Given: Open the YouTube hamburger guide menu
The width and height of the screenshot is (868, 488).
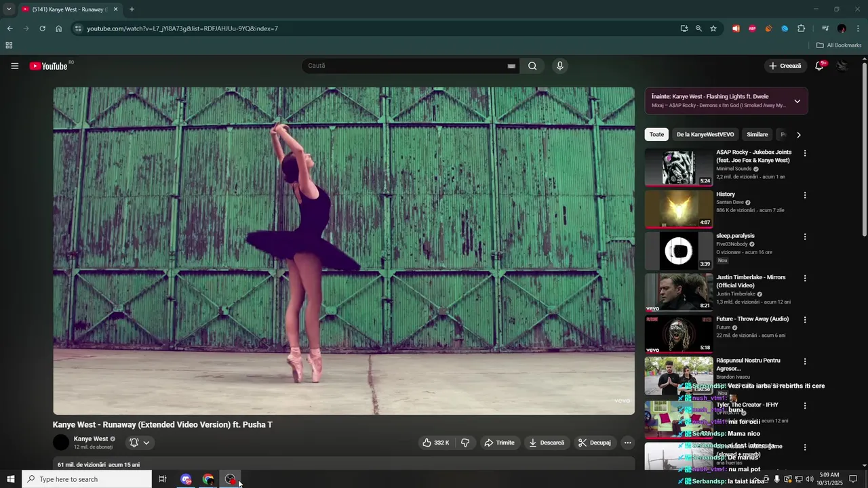Looking at the screenshot, I should (15, 66).
